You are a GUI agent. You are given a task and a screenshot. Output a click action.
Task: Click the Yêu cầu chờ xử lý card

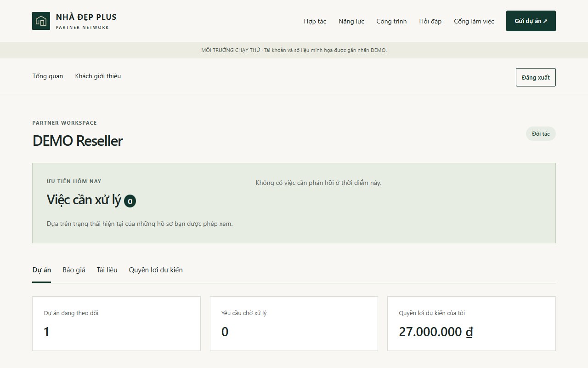tap(294, 323)
